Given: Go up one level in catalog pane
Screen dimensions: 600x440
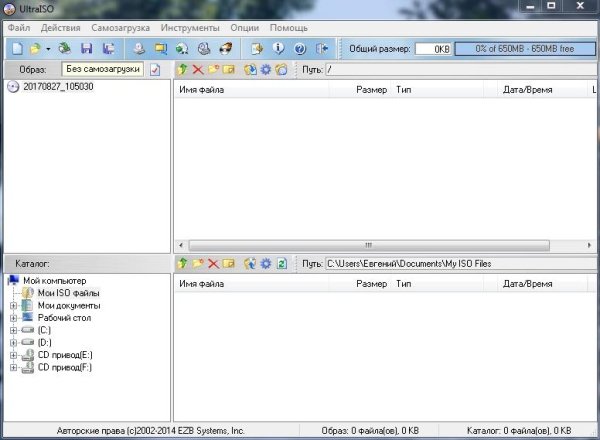Looking at the screenshot, I should point(183,264).
